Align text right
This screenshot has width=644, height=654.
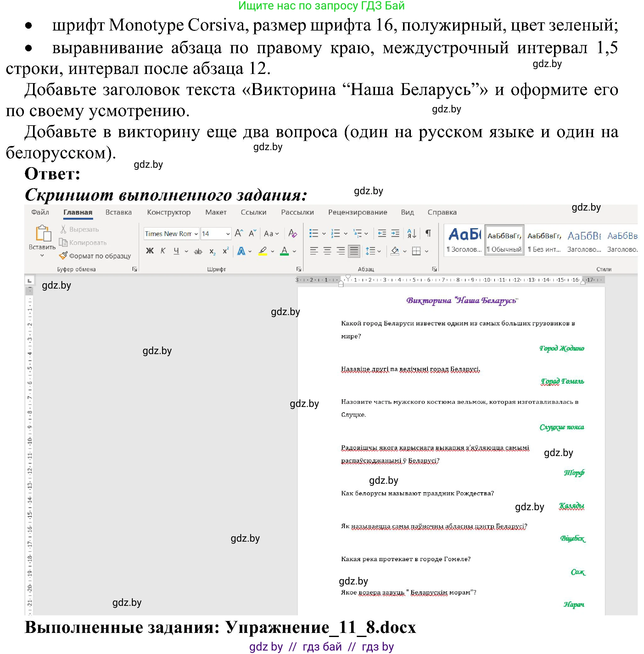pyautogui.click(x=340, y=251)
